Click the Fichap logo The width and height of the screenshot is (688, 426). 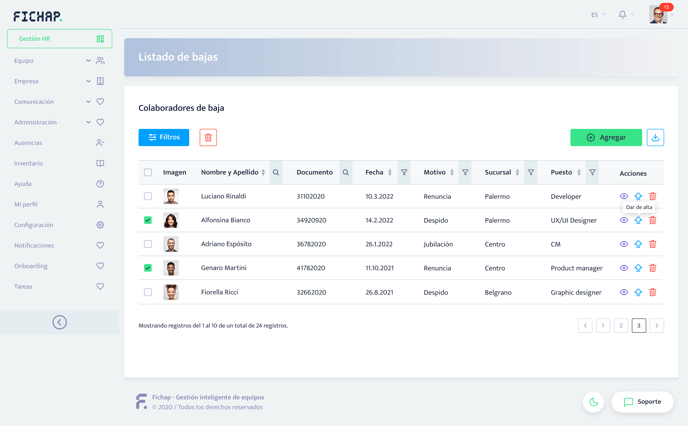click(38, 17)
